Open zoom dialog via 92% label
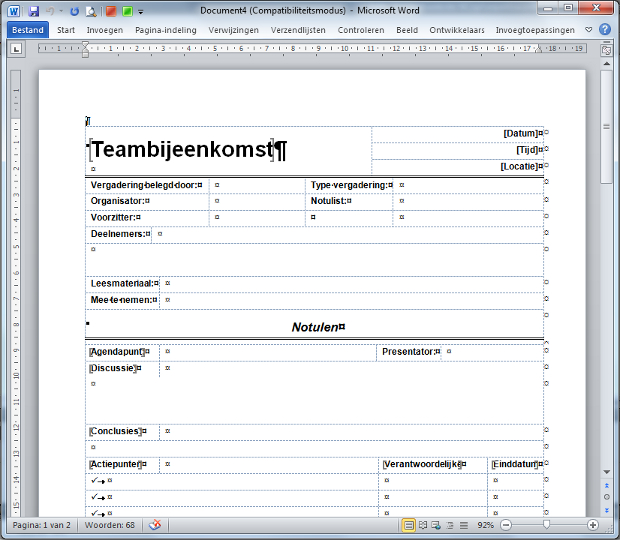 pyautogui.click(x=485, y=525)
